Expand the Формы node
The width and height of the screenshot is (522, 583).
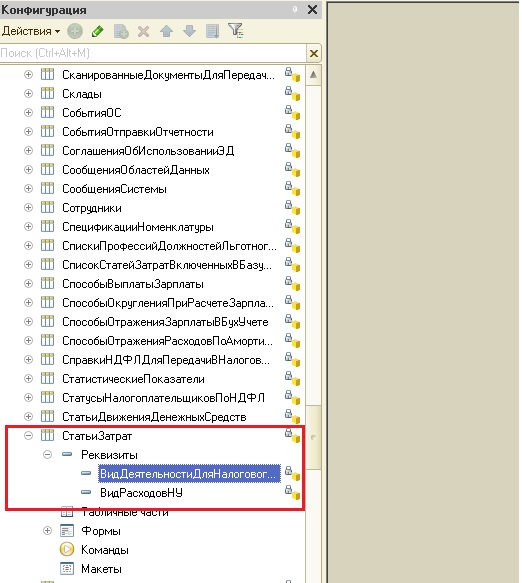point(47,531)
